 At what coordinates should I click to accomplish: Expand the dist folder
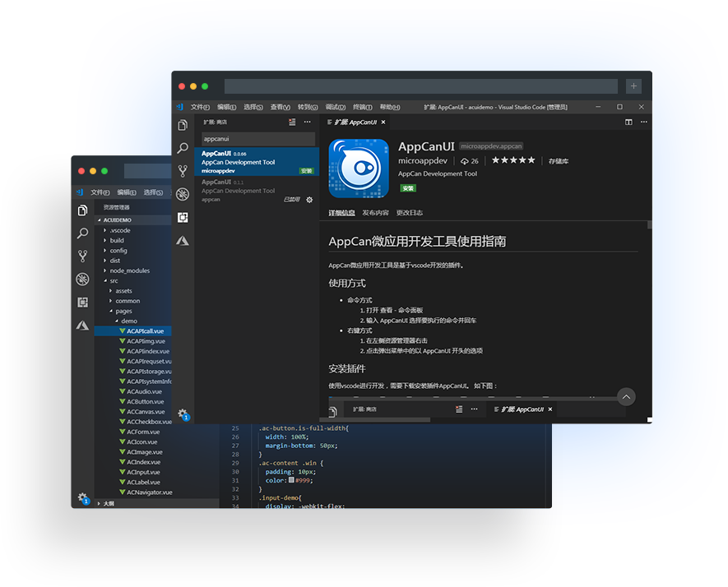[105, 261]
